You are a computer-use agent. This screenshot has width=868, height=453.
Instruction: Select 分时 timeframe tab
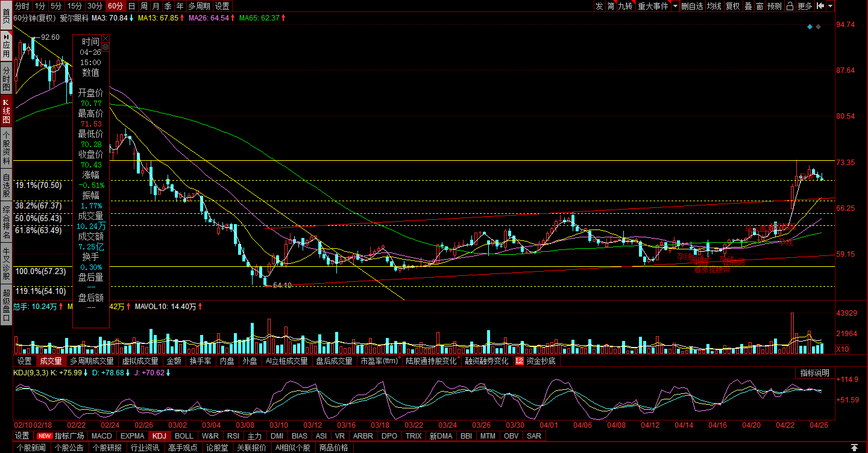pyautogui.click(x=22, y=6)
